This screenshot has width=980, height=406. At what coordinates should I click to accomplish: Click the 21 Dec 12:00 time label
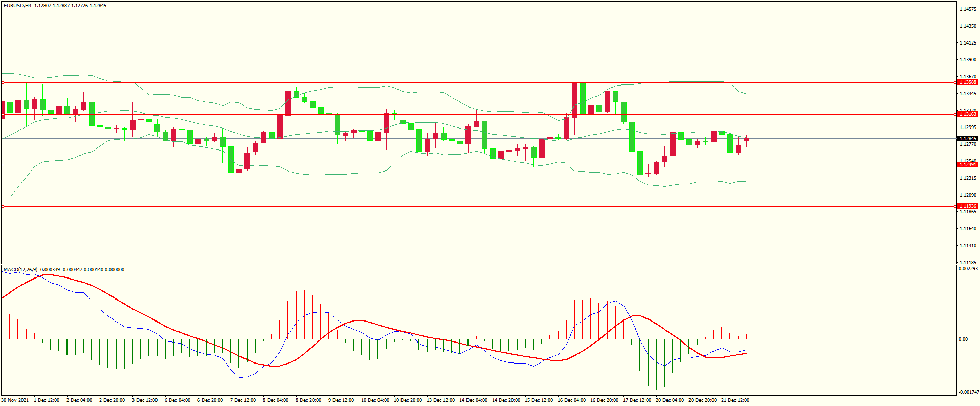click(735, 400)
